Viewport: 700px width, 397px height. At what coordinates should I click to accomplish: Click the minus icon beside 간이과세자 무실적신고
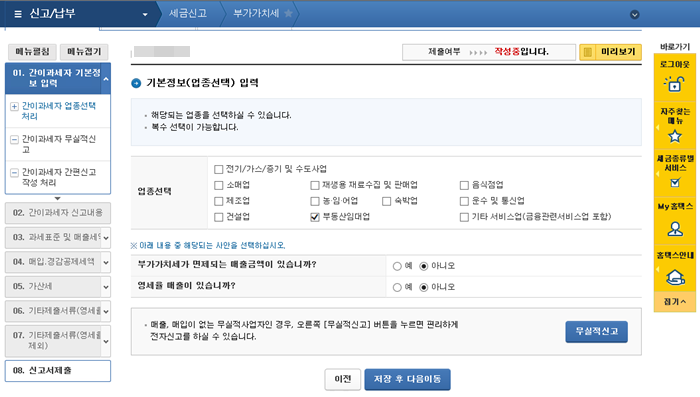tap(14, 140)
